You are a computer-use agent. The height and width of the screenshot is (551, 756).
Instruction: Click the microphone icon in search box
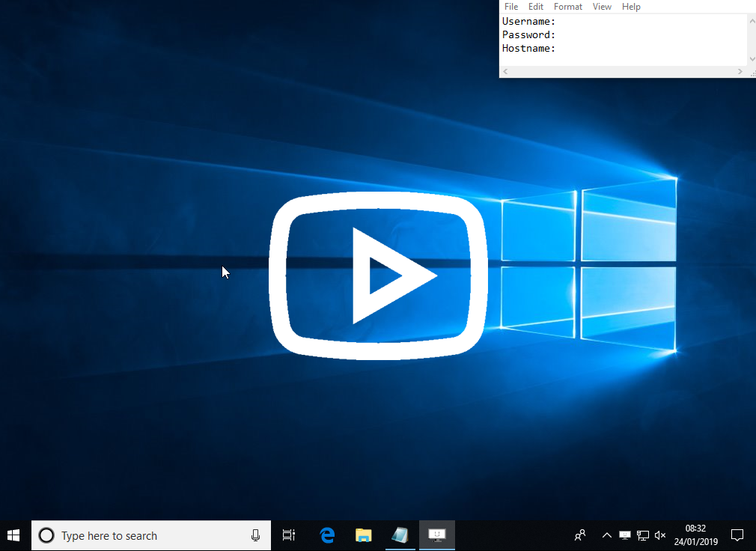(255, 535)
